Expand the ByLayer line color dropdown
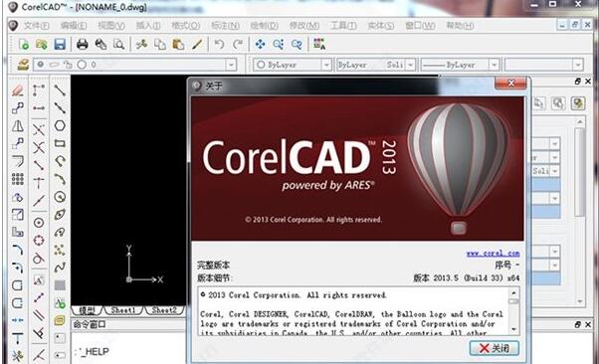This screenshot has width=599, height=364. tap(326, 65)
